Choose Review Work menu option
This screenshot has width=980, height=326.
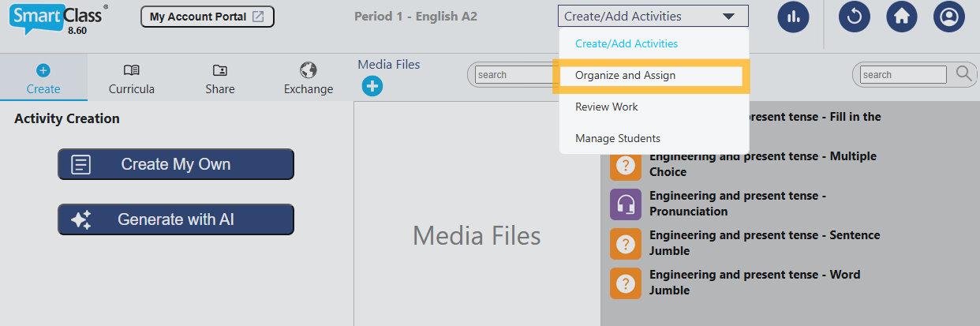[607, 107]
